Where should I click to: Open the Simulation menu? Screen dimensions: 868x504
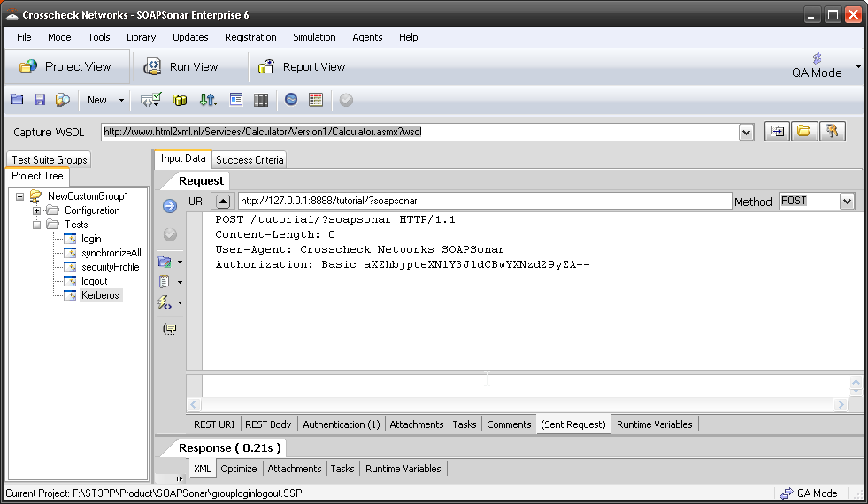(314, 37)
